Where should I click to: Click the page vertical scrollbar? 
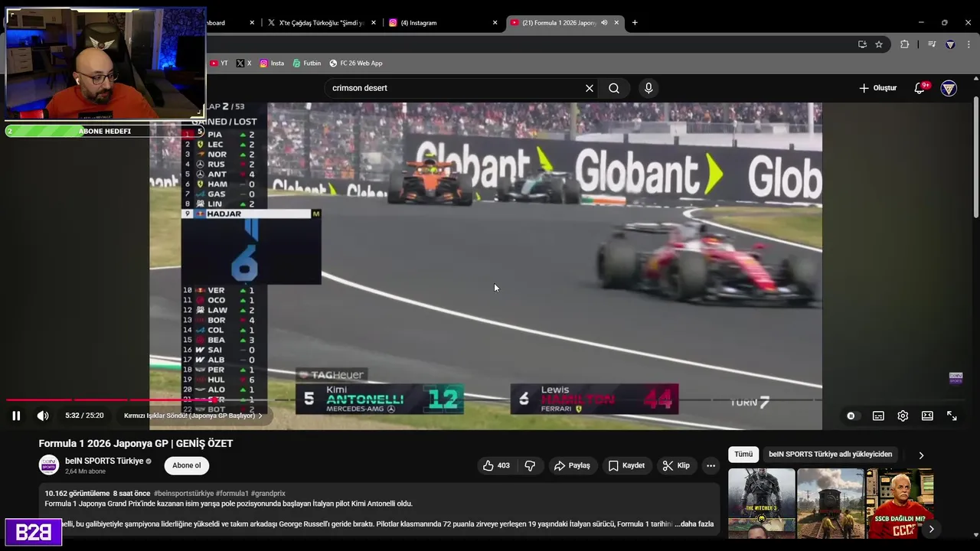point(975,157)
